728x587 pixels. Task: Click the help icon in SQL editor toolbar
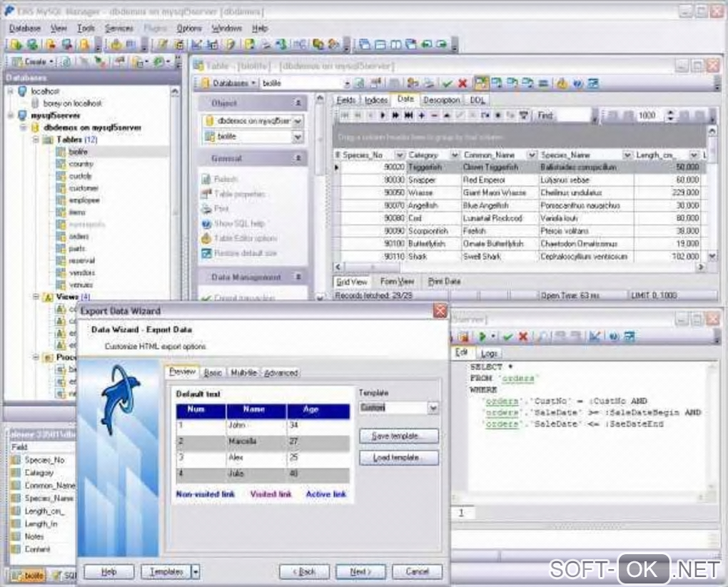point(614,337)
